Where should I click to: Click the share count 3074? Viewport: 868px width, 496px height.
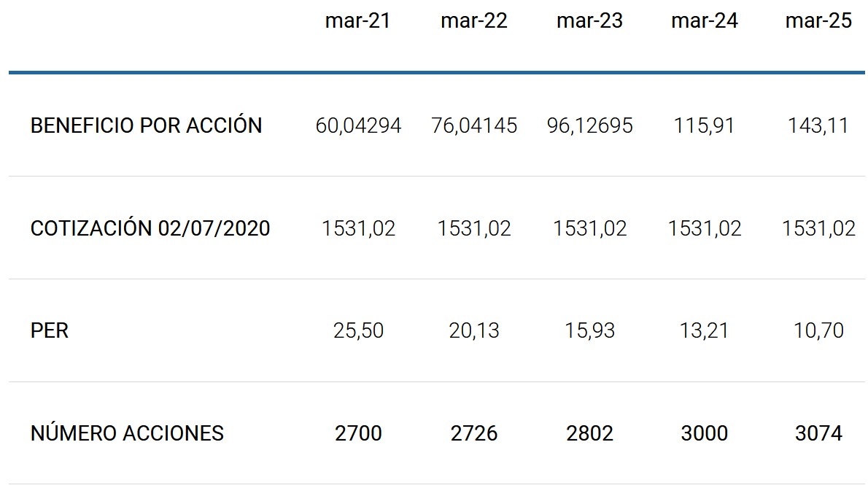point(818,433)
